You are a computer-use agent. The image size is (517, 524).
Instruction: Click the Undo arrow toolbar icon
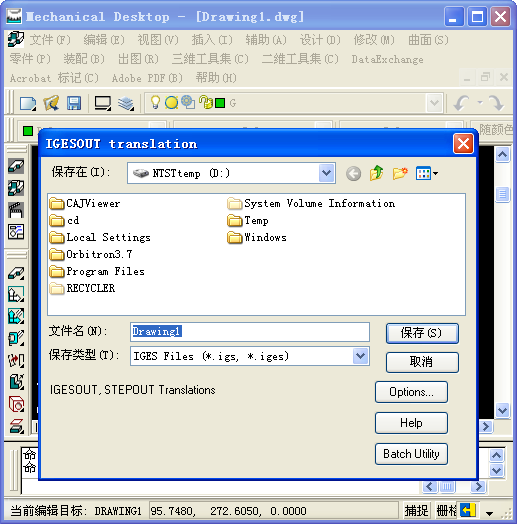point(462,103)
